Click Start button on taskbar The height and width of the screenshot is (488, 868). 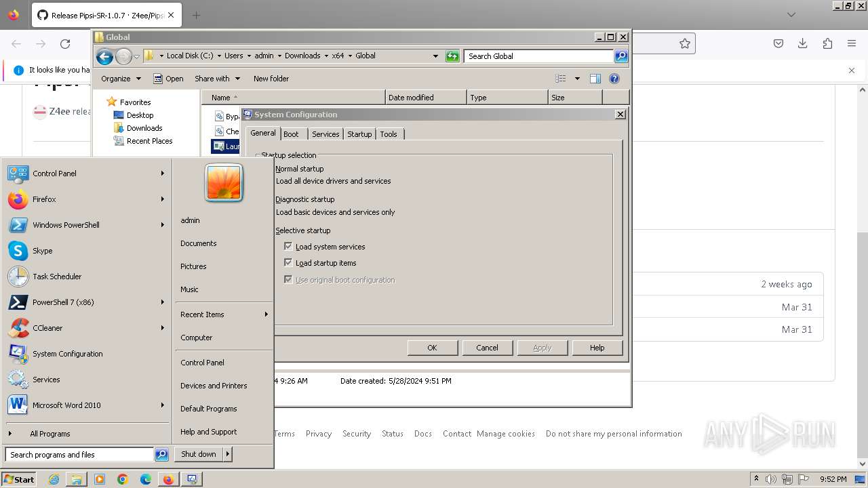[19, 479]
